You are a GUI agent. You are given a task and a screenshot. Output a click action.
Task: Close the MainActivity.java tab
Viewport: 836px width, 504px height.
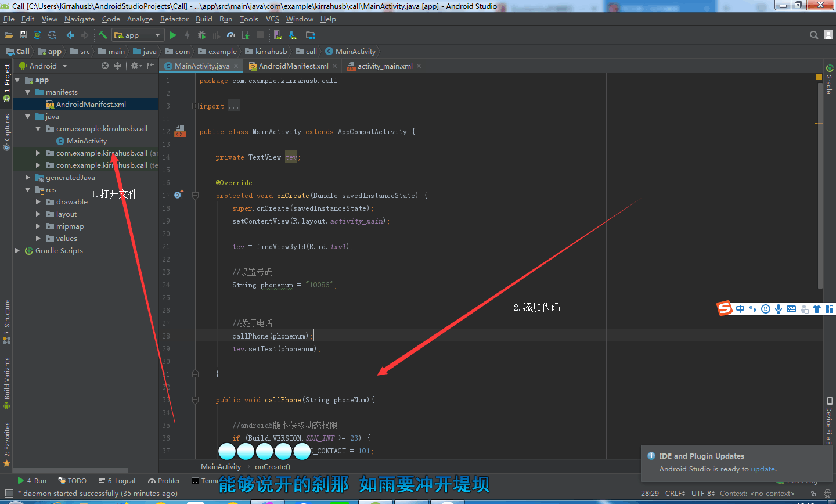pos(236,66)
